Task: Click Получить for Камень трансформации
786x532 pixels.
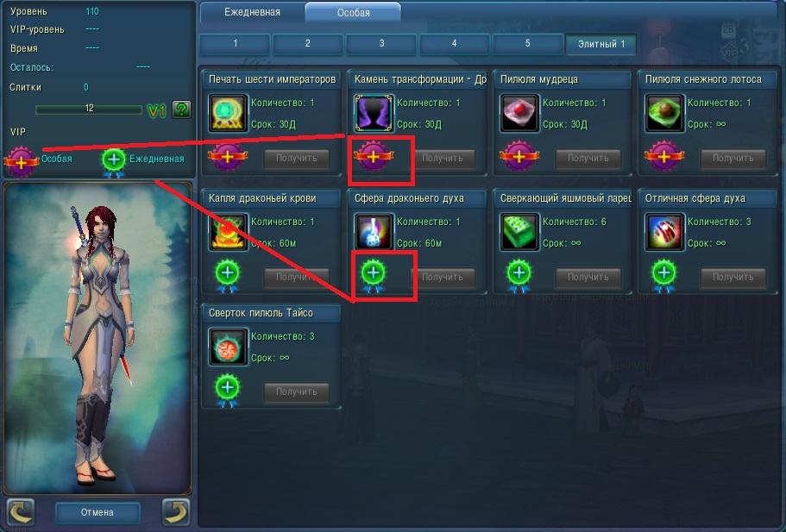Action: (442, 159)
